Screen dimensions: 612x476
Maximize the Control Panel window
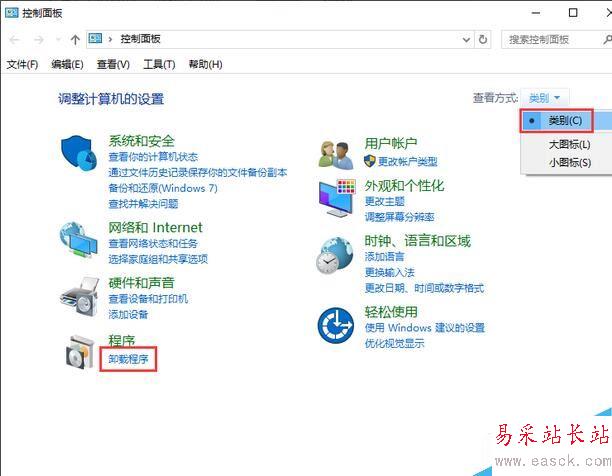coord(573,13)
